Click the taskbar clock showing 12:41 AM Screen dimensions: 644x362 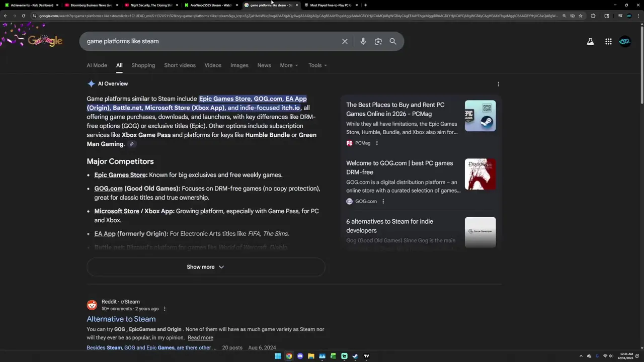pyautogui.click(x=626, y=356)
